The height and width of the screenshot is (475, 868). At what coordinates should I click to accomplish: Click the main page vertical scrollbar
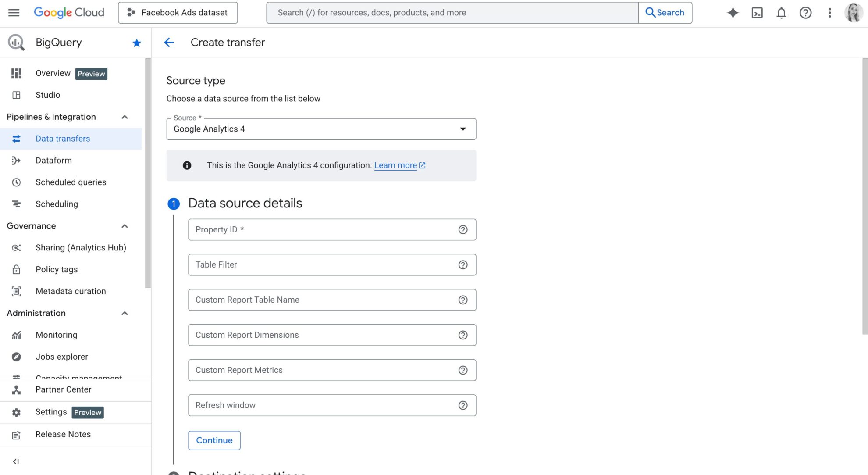tap(864, 196)
